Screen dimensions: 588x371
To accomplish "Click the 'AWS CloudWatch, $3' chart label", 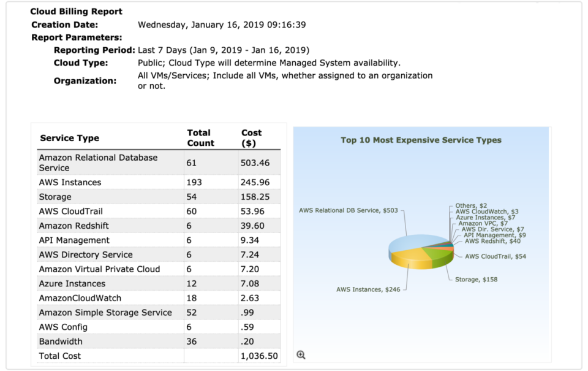I will pos(487,212).
